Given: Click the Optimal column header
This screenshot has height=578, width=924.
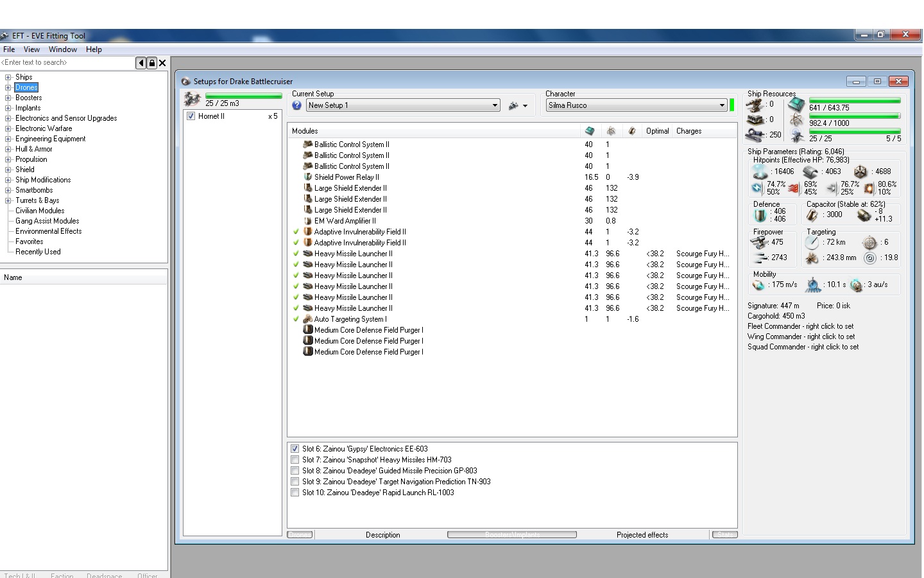Looking at the screenshot, I should tap(657, 131).
